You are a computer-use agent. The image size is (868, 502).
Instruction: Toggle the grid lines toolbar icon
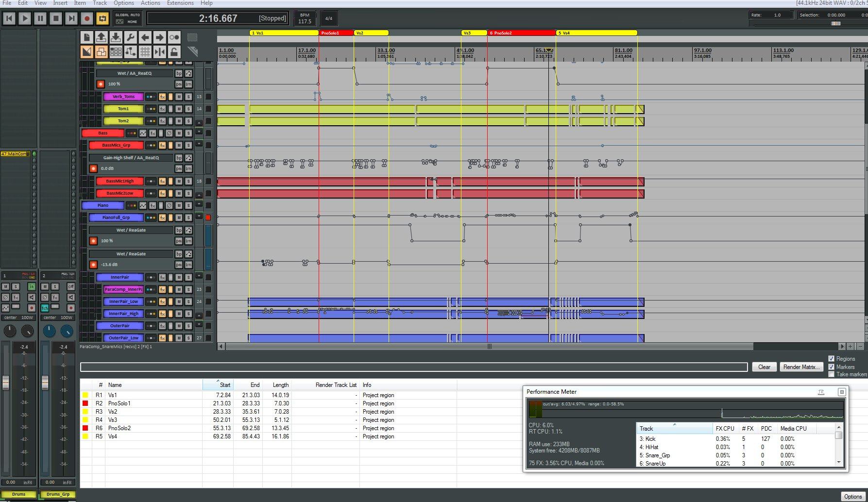point(145,51)
